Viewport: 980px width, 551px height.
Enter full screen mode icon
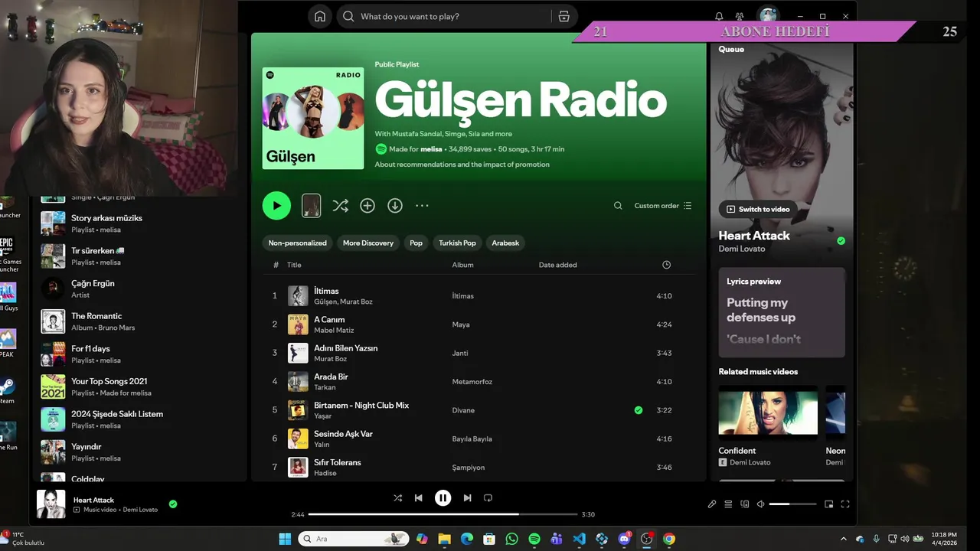tap(845, 504)
